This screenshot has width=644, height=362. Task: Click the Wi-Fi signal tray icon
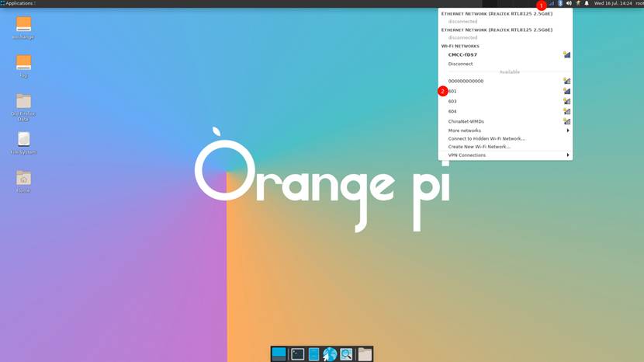[x=551, y=3]
